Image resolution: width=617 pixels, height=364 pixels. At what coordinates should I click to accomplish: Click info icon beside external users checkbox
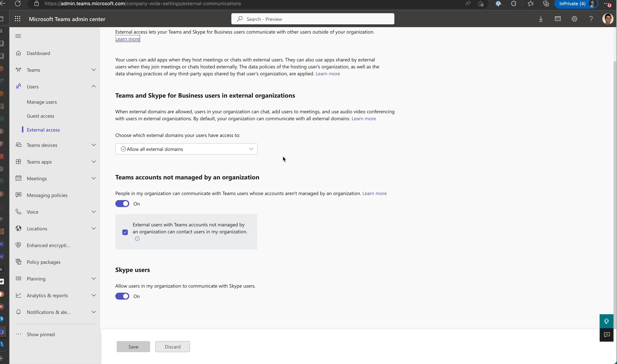(x=137, y=239)
